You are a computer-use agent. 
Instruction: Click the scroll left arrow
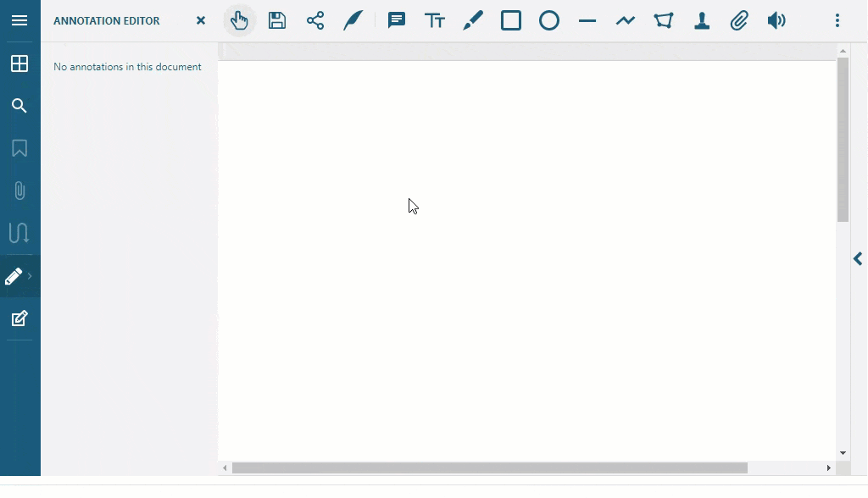[225, 468]
